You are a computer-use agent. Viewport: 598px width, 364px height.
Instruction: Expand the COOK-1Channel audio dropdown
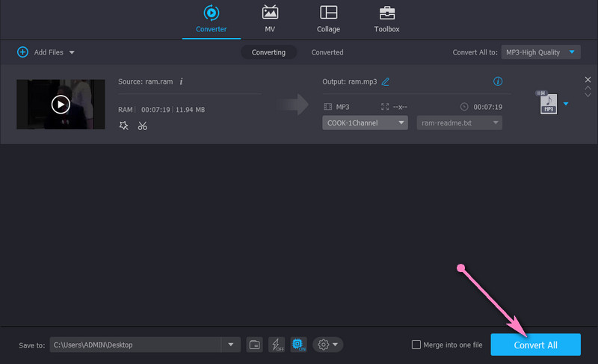click(x=365, y=123)
